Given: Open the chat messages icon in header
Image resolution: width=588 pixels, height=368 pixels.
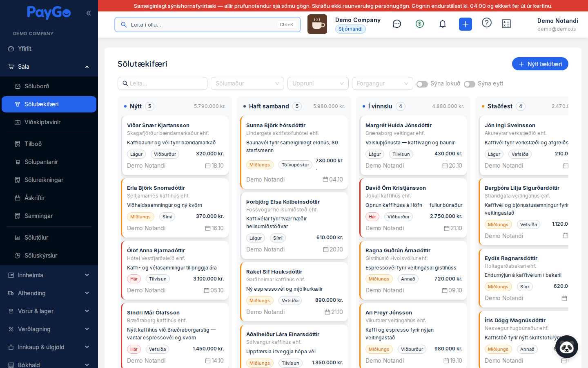Looking at the screenshot, I should pos(397,24).
